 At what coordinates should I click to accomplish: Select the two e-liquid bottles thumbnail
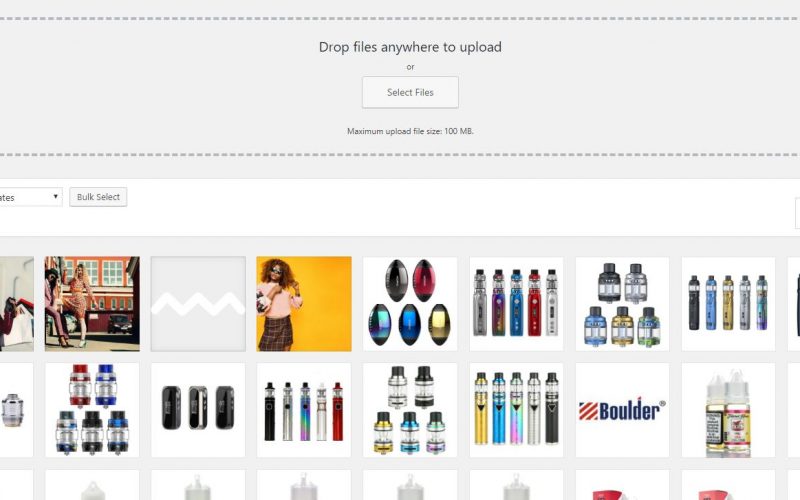pyautogui.click(x=728, y=410)
